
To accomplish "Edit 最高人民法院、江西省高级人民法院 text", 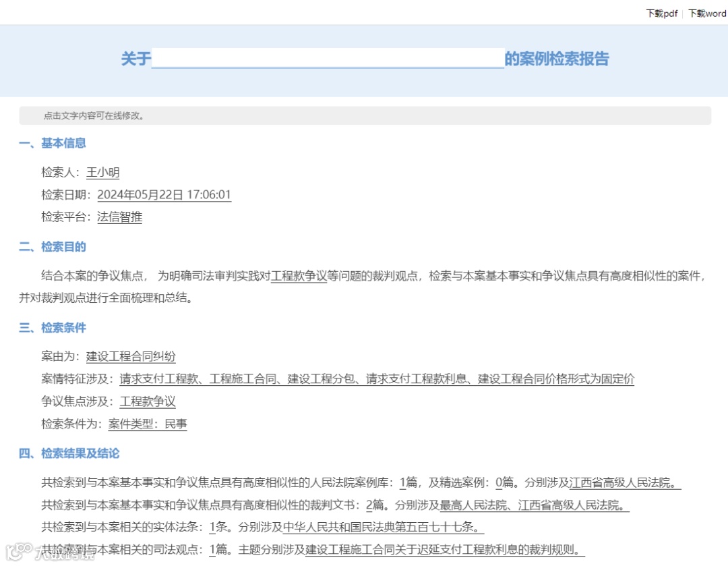I will [535, 505].
